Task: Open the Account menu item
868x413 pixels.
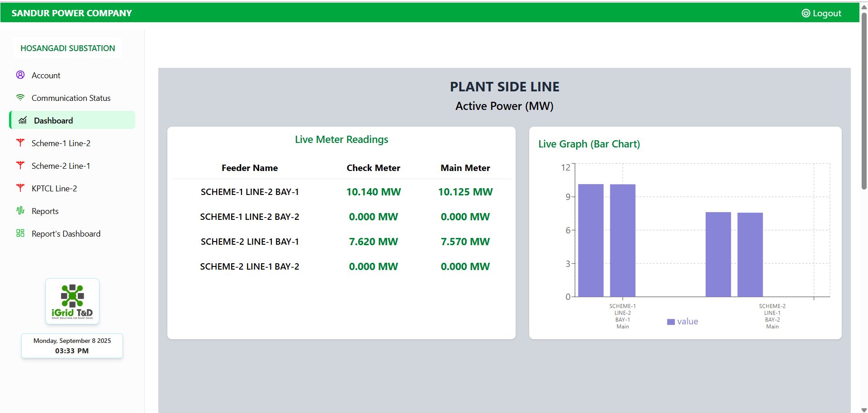Action: point(72,75)
